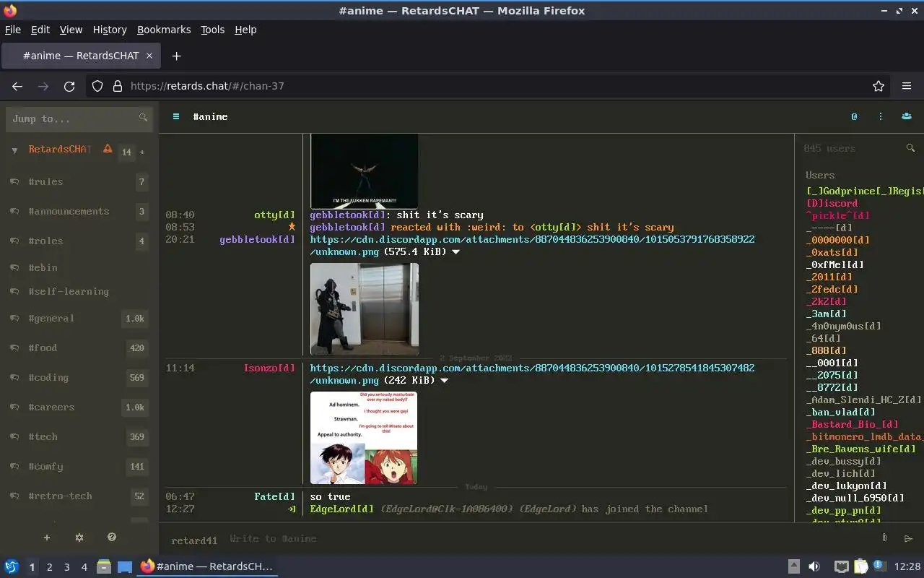This screenshot has width=924, height=578.
Task: Search users with magnifier icon
Action: 910,148
